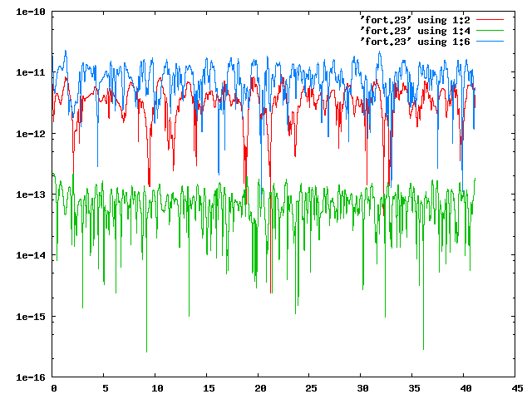Image resolution: width=532 pixels, height=399 pixels.
Task: Click the y-axis label 1e-12
Action: [x=31, y=134]
